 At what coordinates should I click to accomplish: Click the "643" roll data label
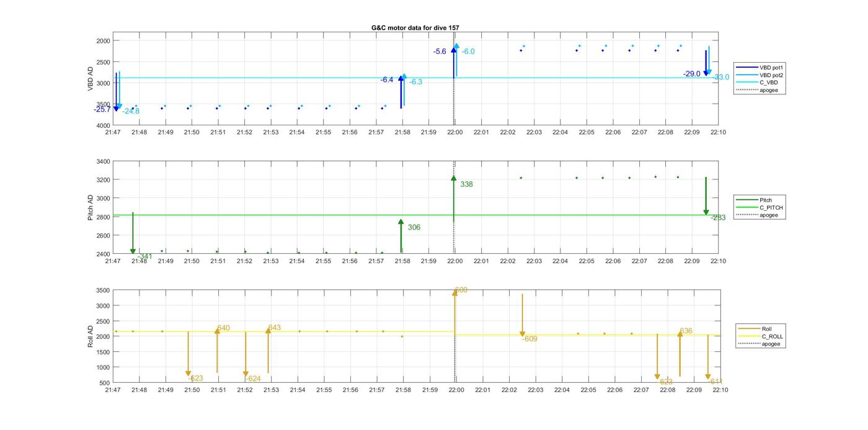click(274, 328)
